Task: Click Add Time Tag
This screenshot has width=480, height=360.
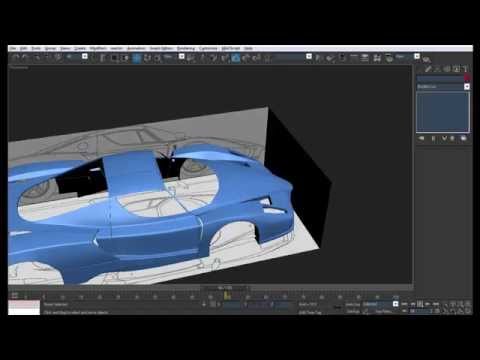Action: tap(310, 312)
